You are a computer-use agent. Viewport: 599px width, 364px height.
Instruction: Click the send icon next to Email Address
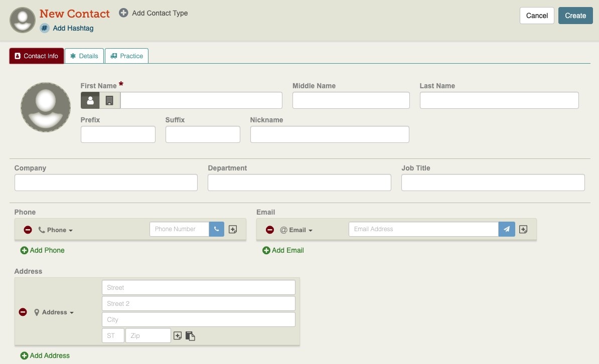506,229
